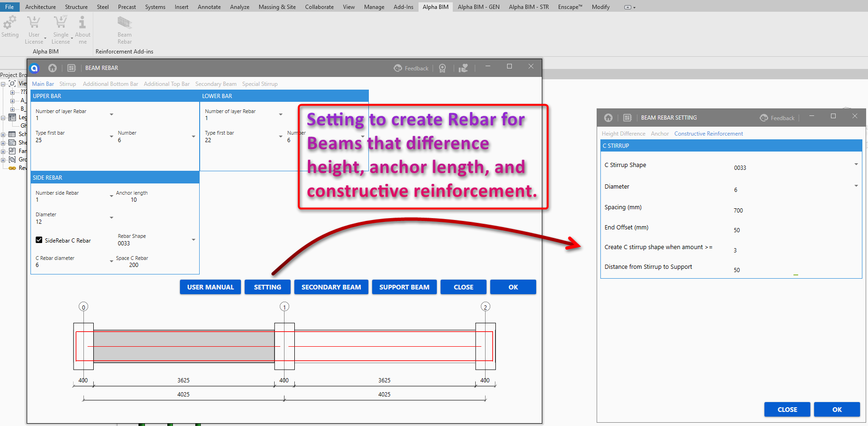The image size is (868, 426).
Task: Click the Revit Links chain icon
Action: (x=13, y=168)
